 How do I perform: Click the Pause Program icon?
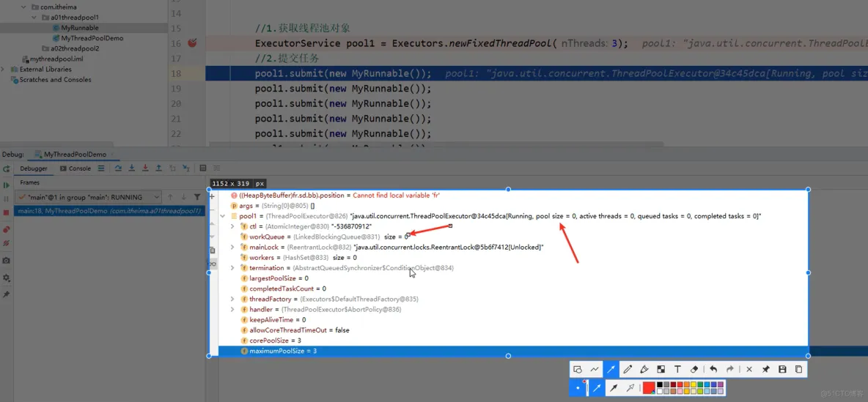pyautogui.click(x=6, y=198)
